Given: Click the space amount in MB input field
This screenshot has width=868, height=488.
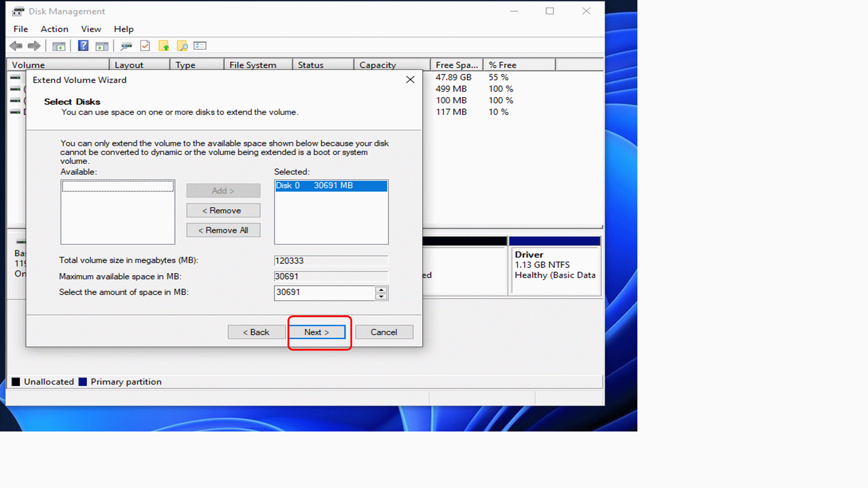Looking at the screenshot, I should (x=324, y=292).
